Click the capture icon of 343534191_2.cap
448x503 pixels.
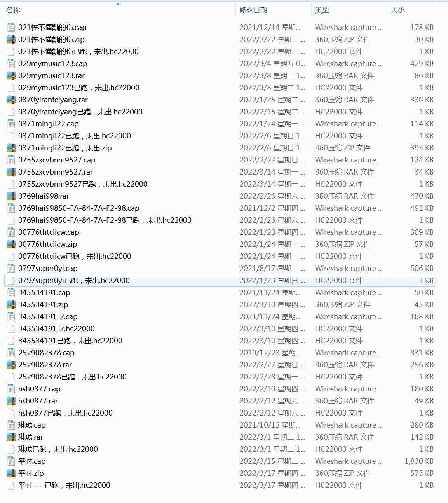[x=11, y=316]
